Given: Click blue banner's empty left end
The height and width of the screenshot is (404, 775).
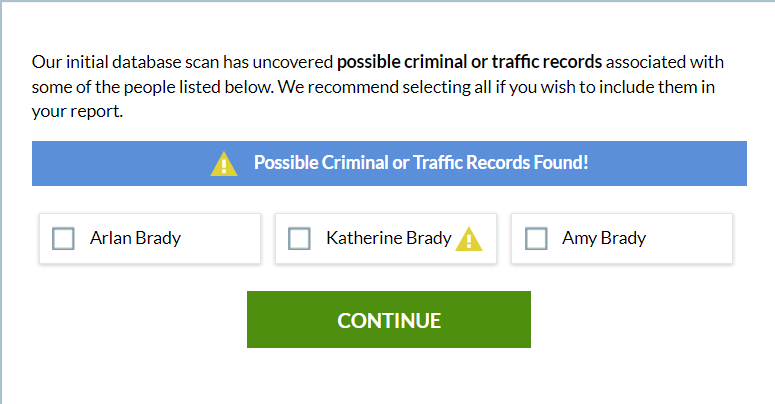Looking at the screenshot, I should [100, 163].
